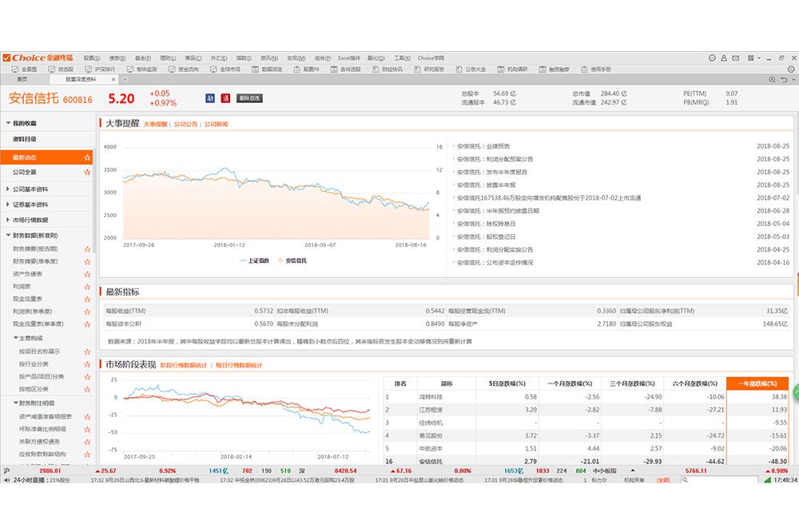Screen dimensions: 799x532
Task: Toggle favorite star for 最新动态
Action: pyautogui.click(x=87, y=157)
